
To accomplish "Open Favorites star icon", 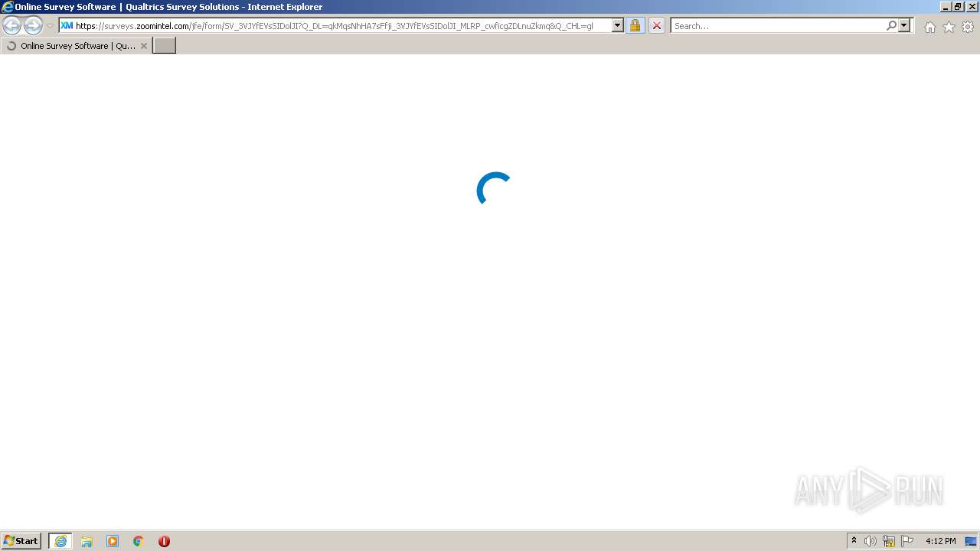I will click(949, 27).
